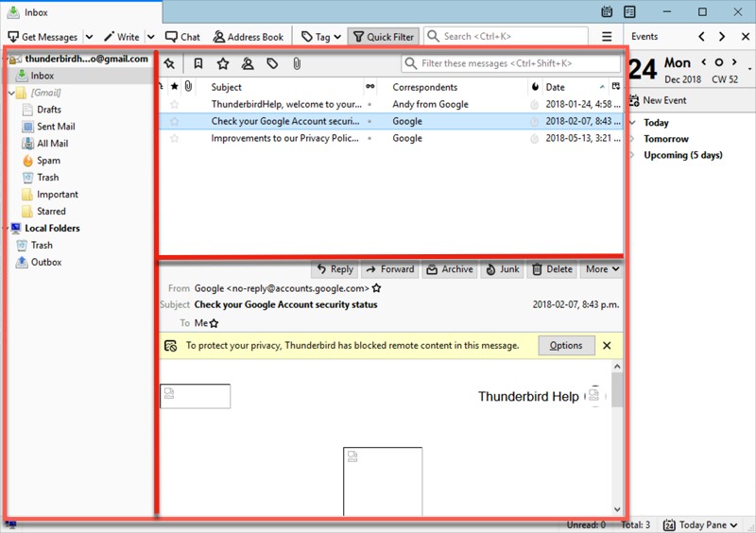Open the Spam folder
Viewport: 756px width, 533px height.
[48, 161]
